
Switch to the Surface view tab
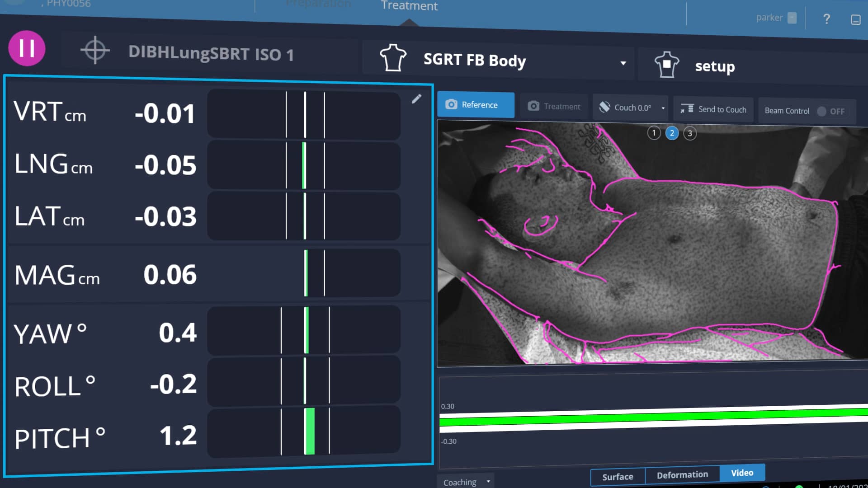pyautogui.click(x=618, y=477)
